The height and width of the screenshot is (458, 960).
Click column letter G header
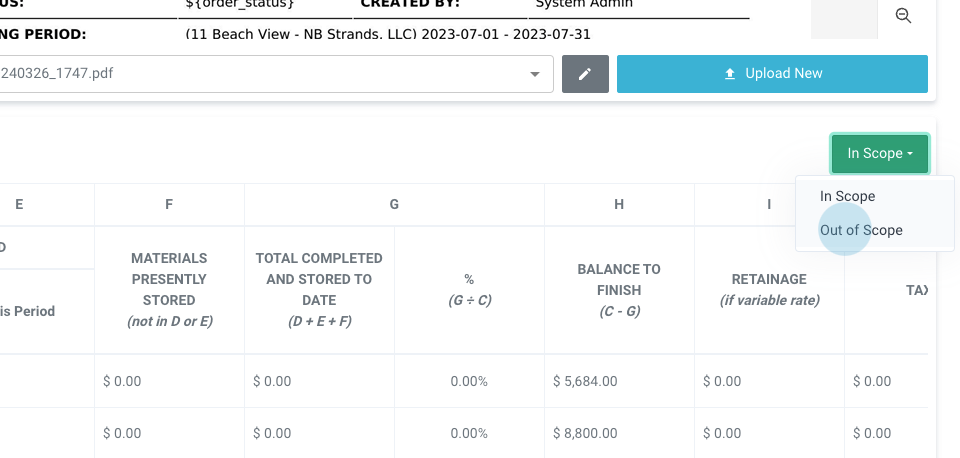point(394,205)
